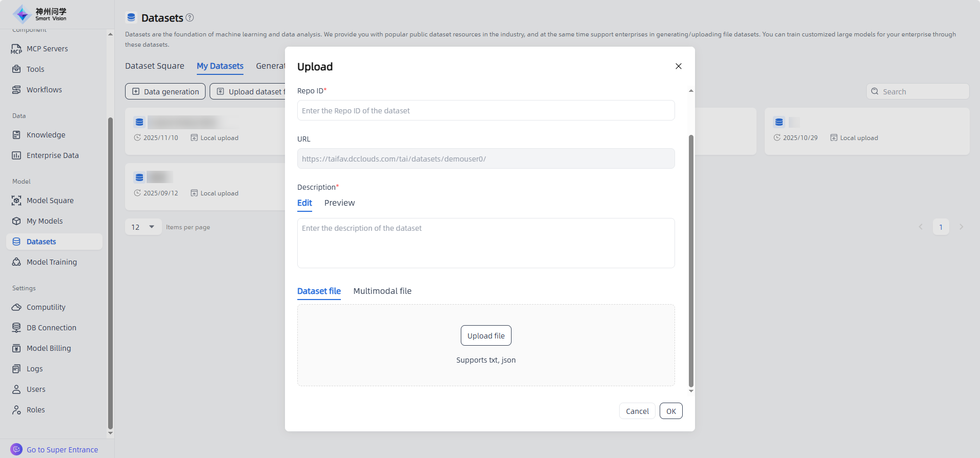The image size is (980, 458).
Task: Close the Upload dialog with X
Action: [678, 66]
